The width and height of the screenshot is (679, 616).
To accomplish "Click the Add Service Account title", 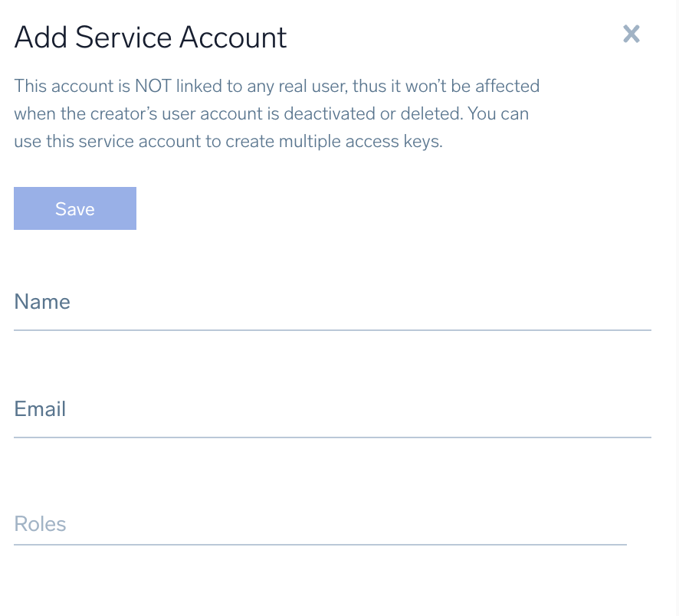I will (150, 37).
